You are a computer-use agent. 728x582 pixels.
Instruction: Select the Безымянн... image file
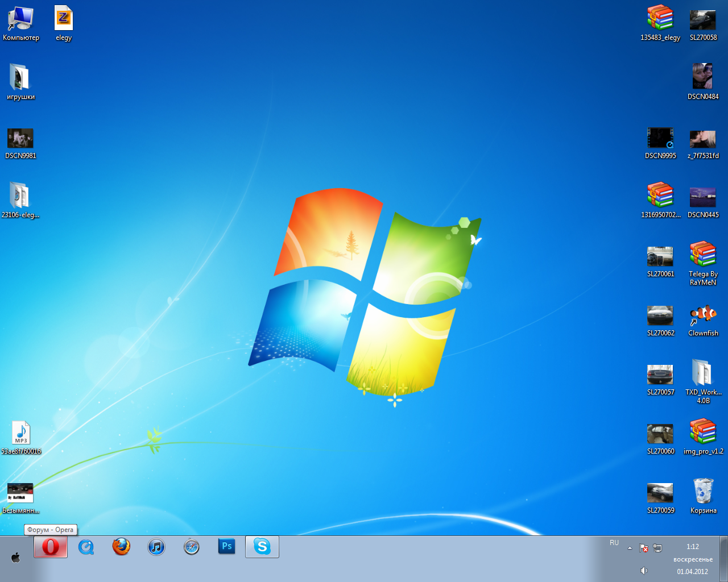click(20, 498)
